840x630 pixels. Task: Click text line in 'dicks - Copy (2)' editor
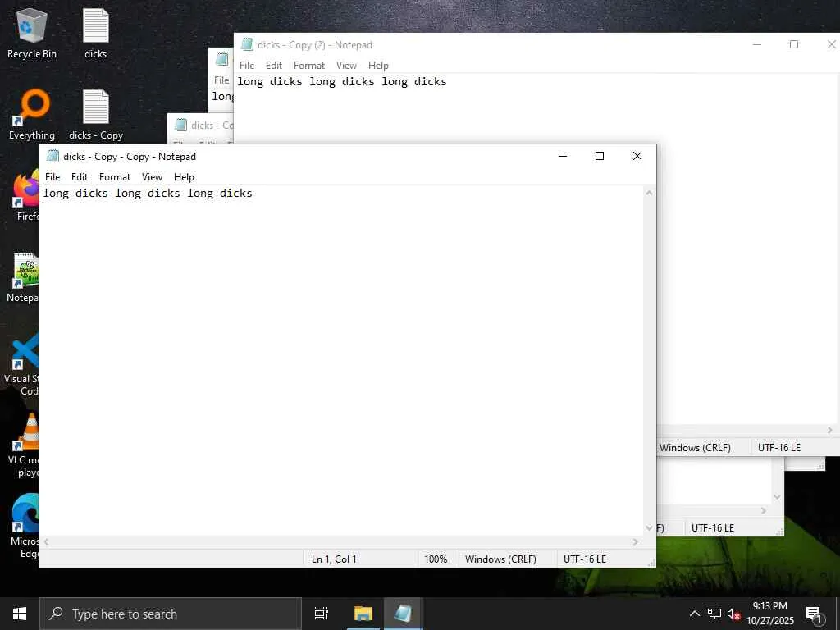click(x=342, y=82)
